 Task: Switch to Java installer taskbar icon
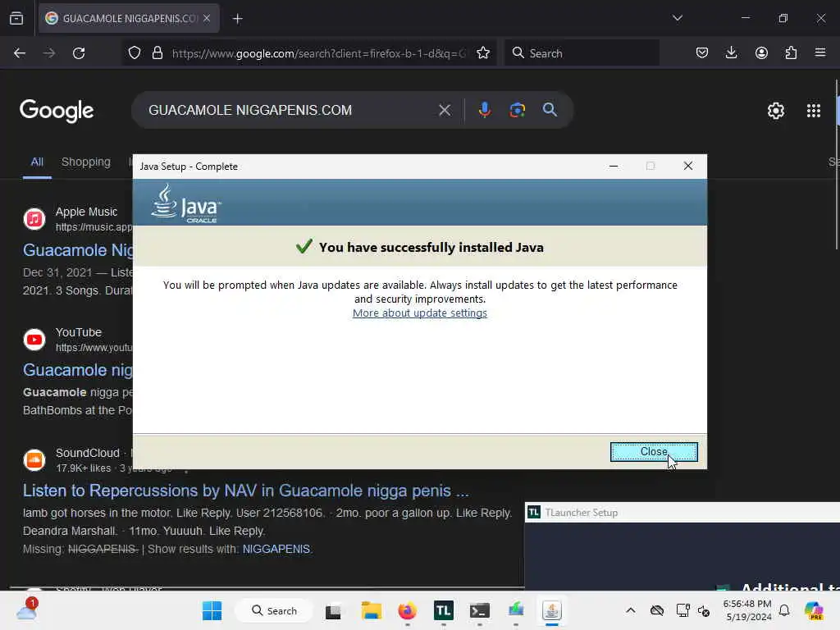pyautogui.click(x=552, y=610)
